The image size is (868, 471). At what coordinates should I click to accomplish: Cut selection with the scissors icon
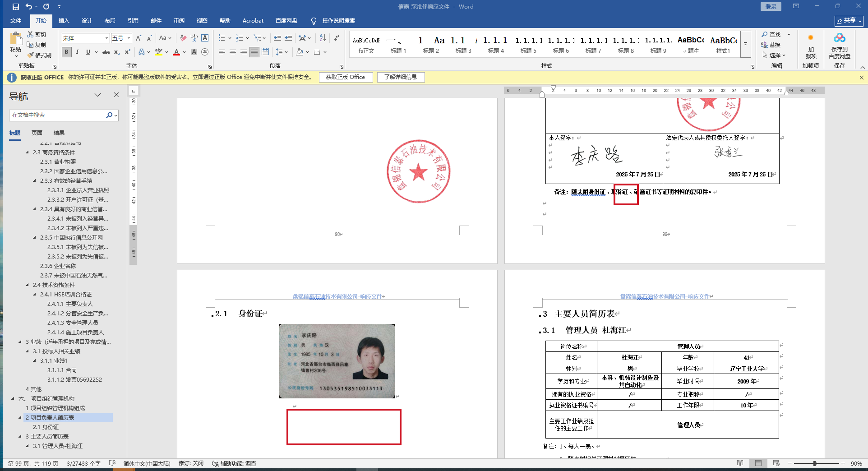(x=30, y=34)
